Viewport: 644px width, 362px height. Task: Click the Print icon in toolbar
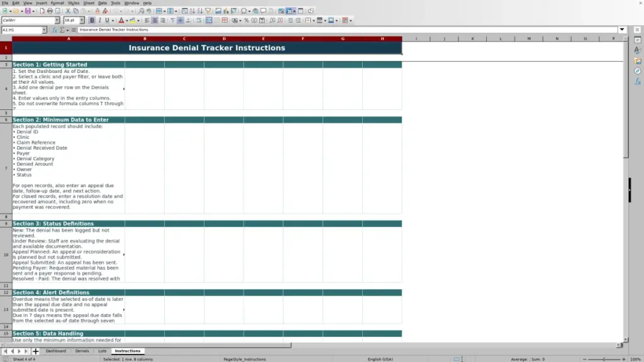[50, 11]
